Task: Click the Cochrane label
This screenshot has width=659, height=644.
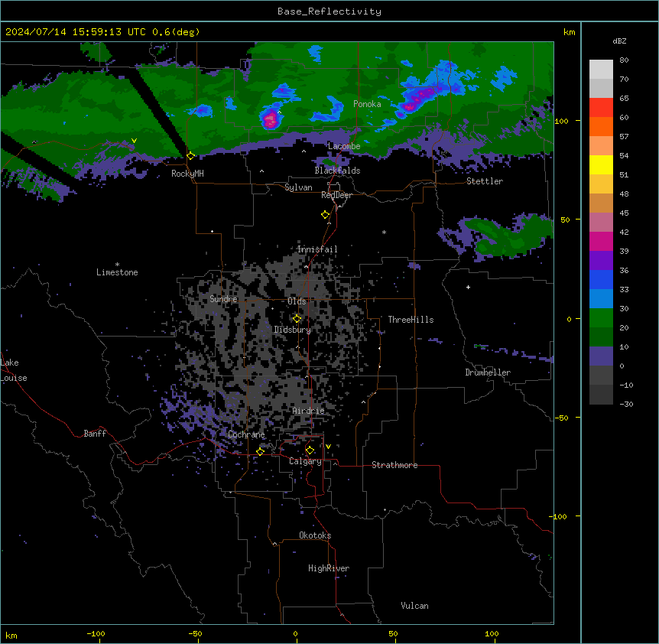Action: [x=246, y=434]
